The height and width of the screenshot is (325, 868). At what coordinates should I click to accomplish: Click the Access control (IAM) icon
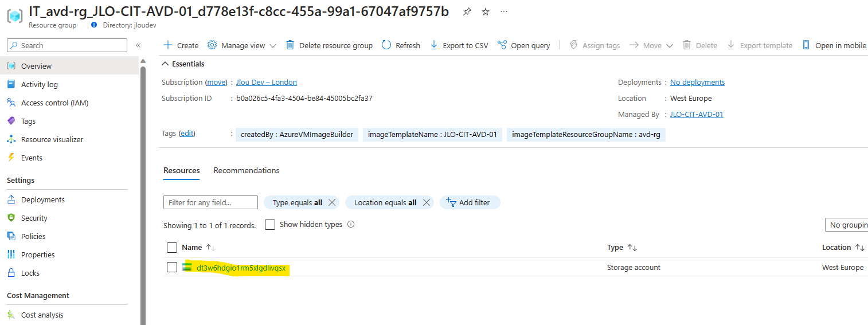11,103
